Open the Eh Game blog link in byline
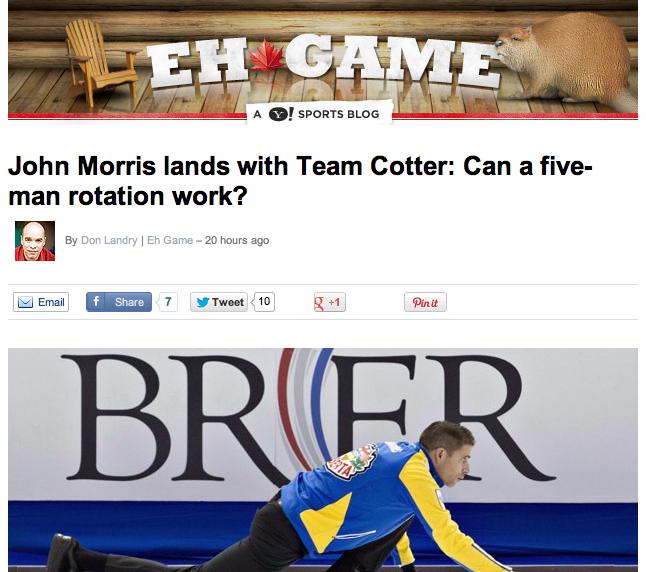The width and height of the screenshot is (646, 572). point(170,240)
